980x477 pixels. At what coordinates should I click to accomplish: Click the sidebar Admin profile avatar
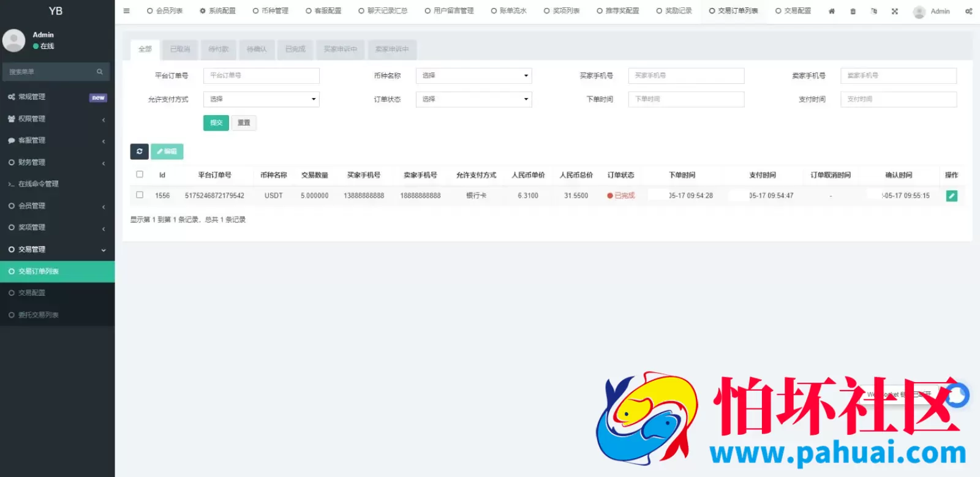click(13, 40)
